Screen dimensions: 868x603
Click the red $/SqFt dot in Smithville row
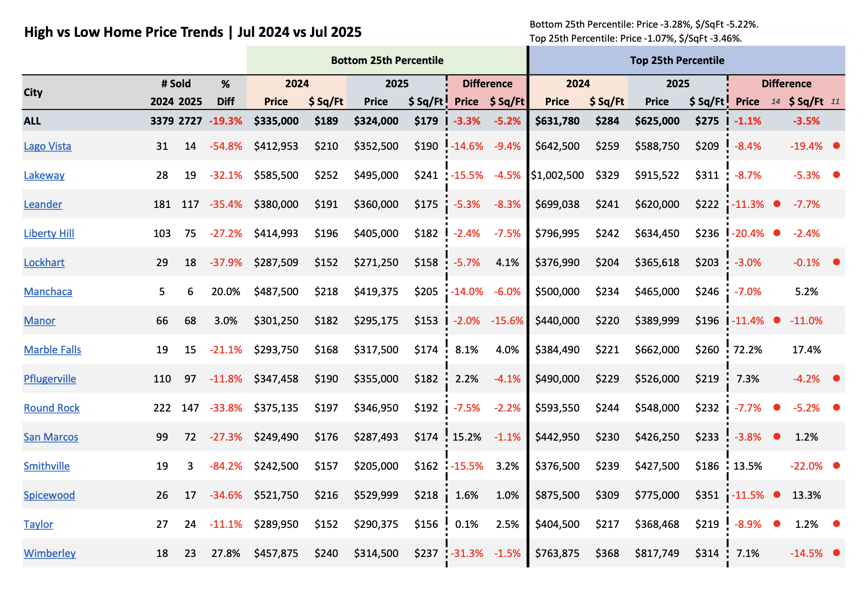coord(836,465)
